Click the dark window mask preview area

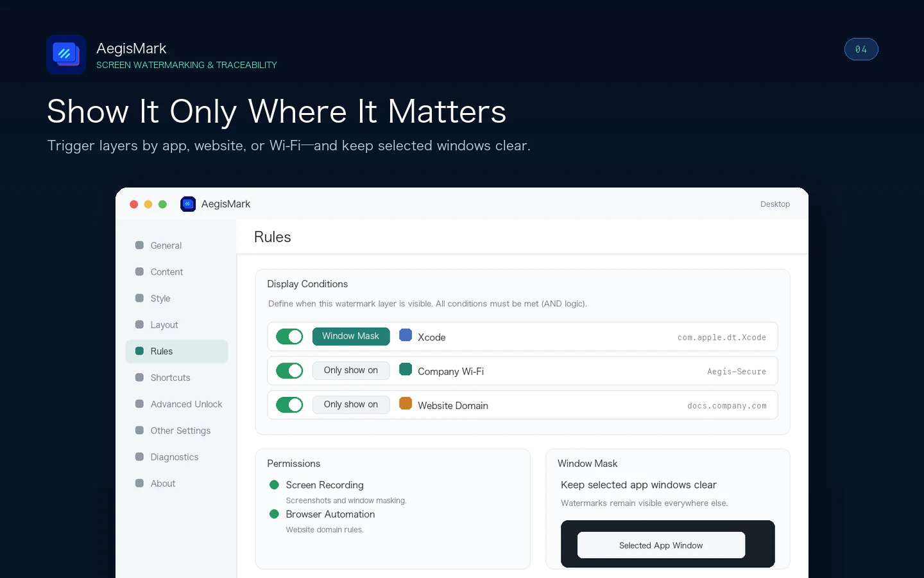668,544
